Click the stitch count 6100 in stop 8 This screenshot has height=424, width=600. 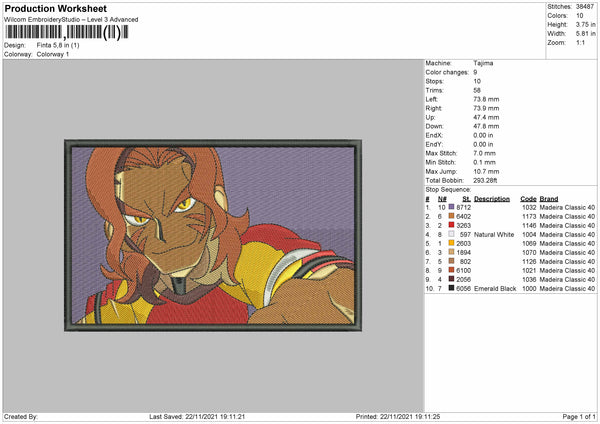click(463, 270)
